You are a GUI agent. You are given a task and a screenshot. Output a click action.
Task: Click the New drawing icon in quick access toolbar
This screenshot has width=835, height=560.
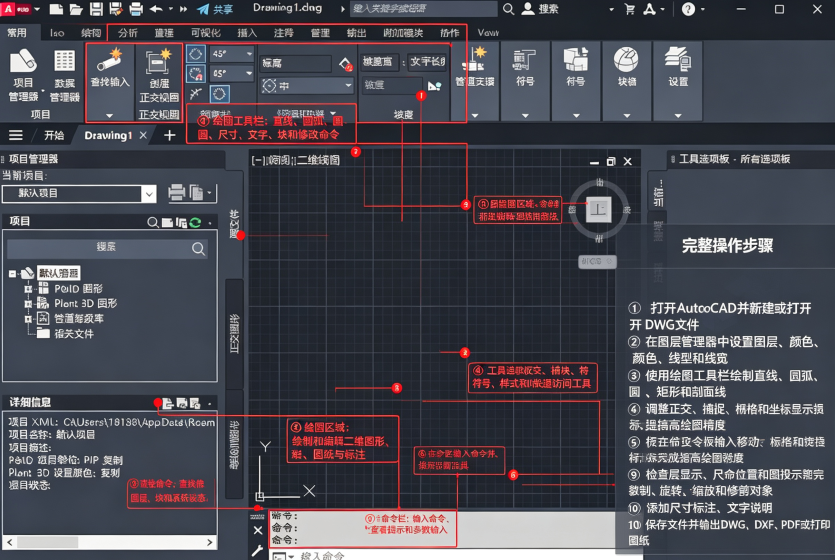[x=56, y=9]
